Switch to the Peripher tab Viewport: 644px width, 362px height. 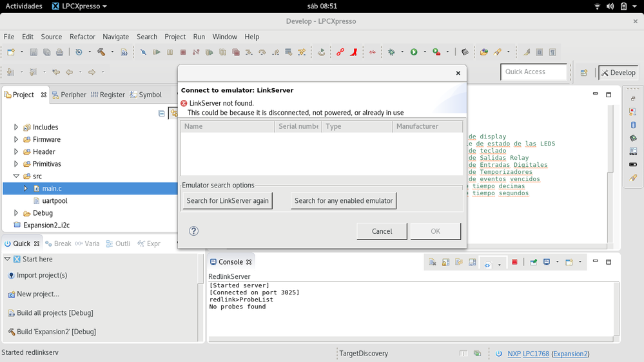[69, 95]
